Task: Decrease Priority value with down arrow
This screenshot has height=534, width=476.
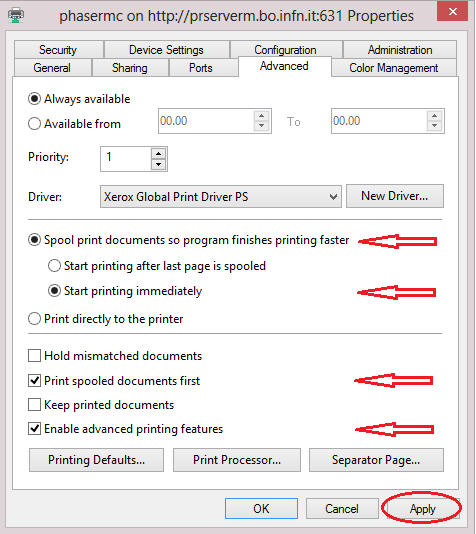Action: coord(158,164)
